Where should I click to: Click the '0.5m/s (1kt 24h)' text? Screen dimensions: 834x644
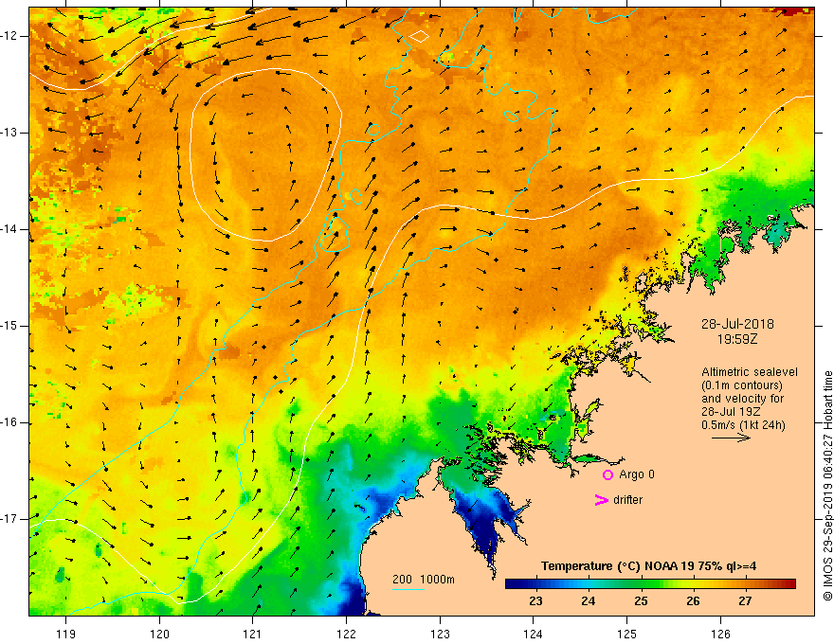coord(743,425)
